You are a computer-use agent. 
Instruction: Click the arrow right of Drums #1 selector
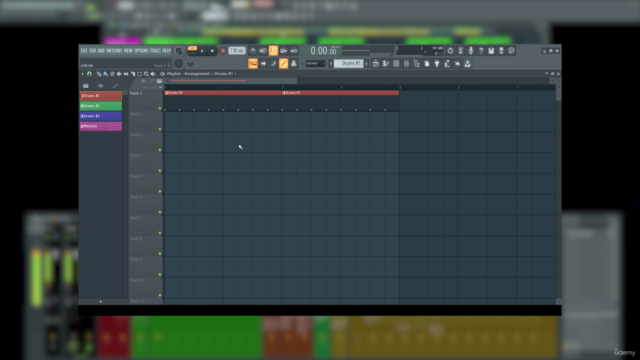click(x=366, y=64)
